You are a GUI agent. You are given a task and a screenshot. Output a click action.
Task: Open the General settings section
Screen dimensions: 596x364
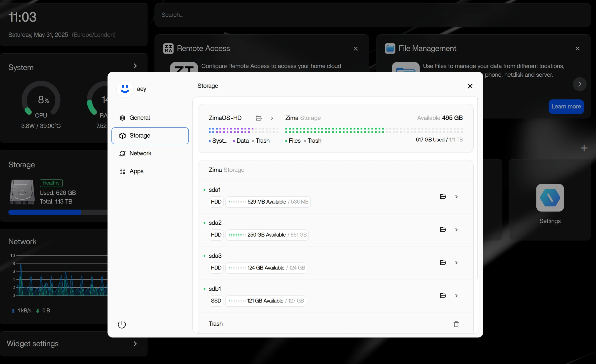(150, 118)
